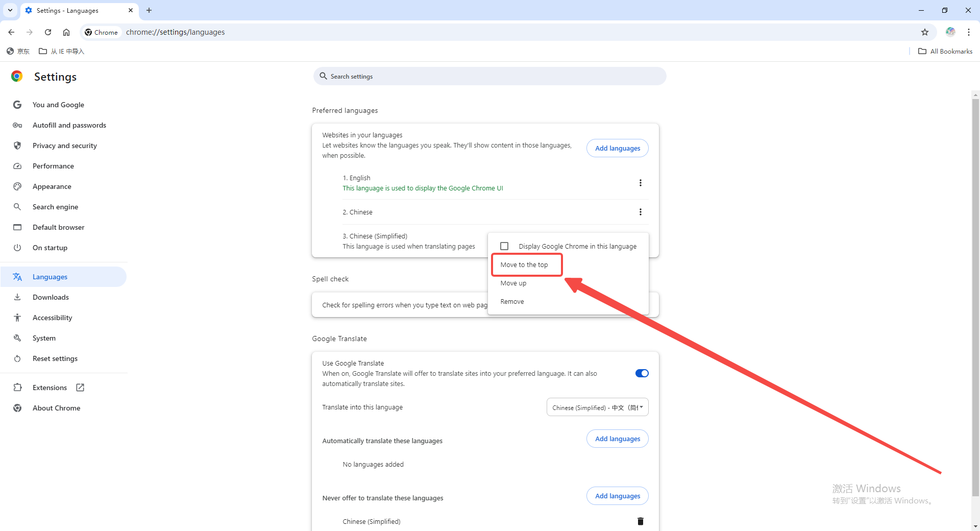The width and height of the screenshot is (980, 531).
Task: Go back to the previous page
Action: pos(11,32)
